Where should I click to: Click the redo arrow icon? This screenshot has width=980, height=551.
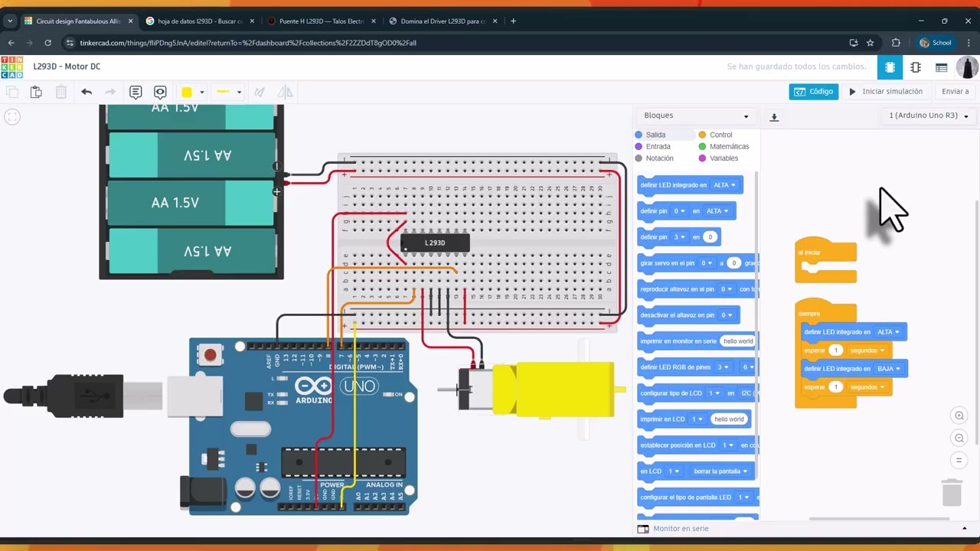110,92
